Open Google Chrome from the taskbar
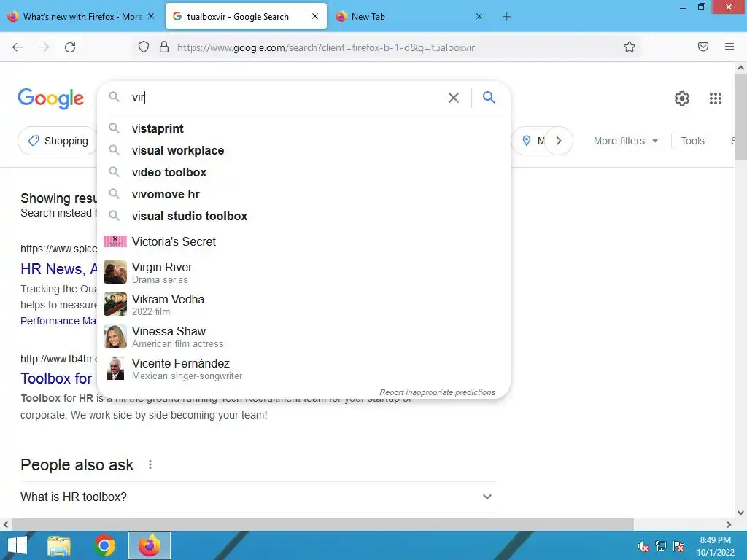The width and height of the screenshot is (747, 560). click(104, 545)
